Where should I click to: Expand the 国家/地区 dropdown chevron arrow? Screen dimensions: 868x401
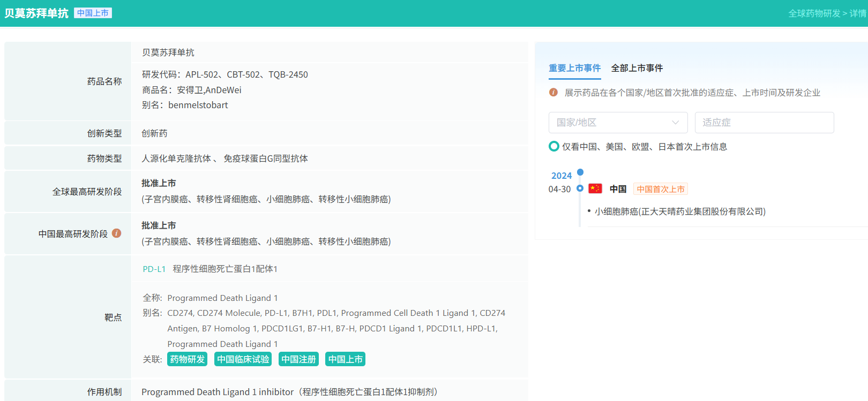pos(675,123)
